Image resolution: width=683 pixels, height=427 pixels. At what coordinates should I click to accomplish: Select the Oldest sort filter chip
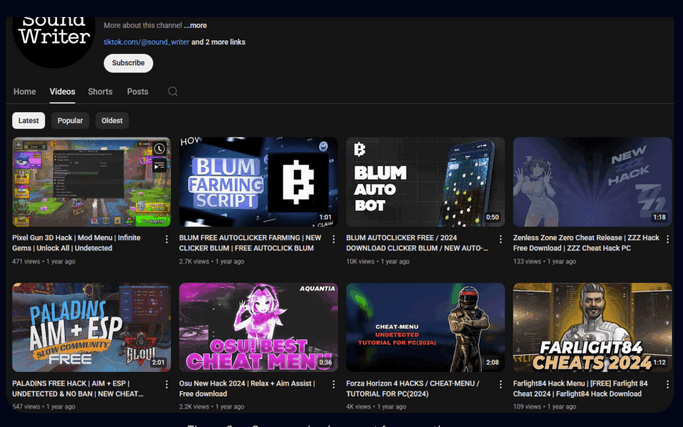coord(112,121)
